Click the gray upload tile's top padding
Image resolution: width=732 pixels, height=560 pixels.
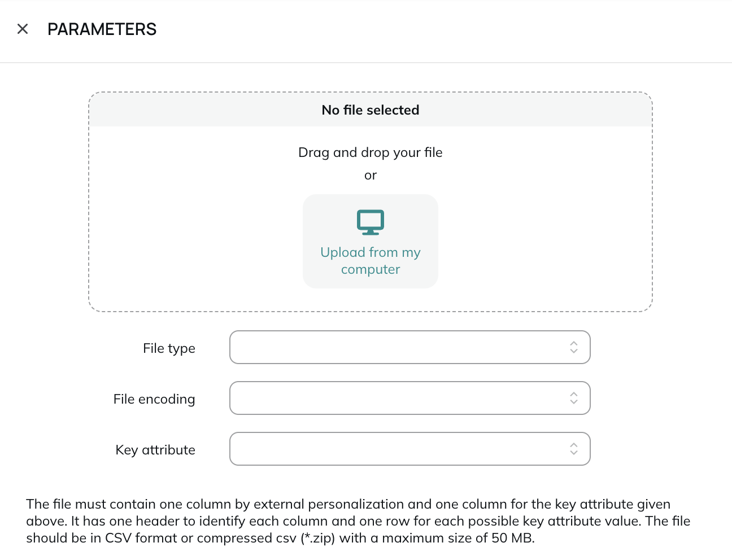point(371,202)
